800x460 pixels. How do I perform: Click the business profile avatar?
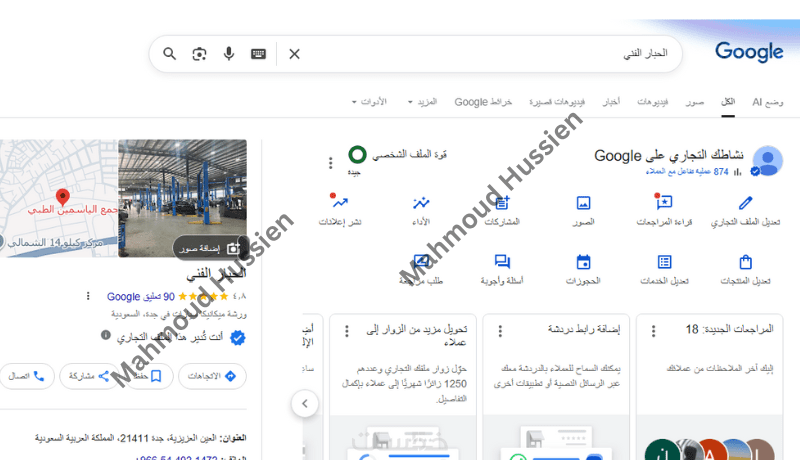(768, 161)
